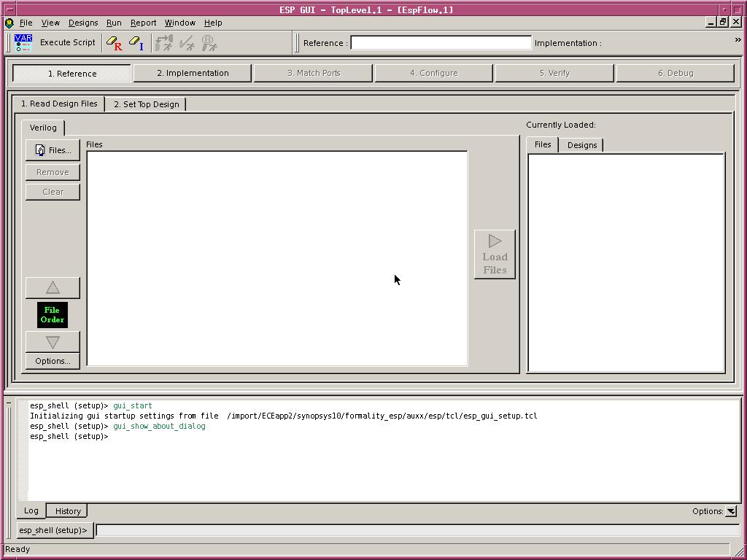Image resolution: width=747 pixels, height=560 pixels.
Task: Focus the esp_shell command input field
Action: (x=418, y=530)
